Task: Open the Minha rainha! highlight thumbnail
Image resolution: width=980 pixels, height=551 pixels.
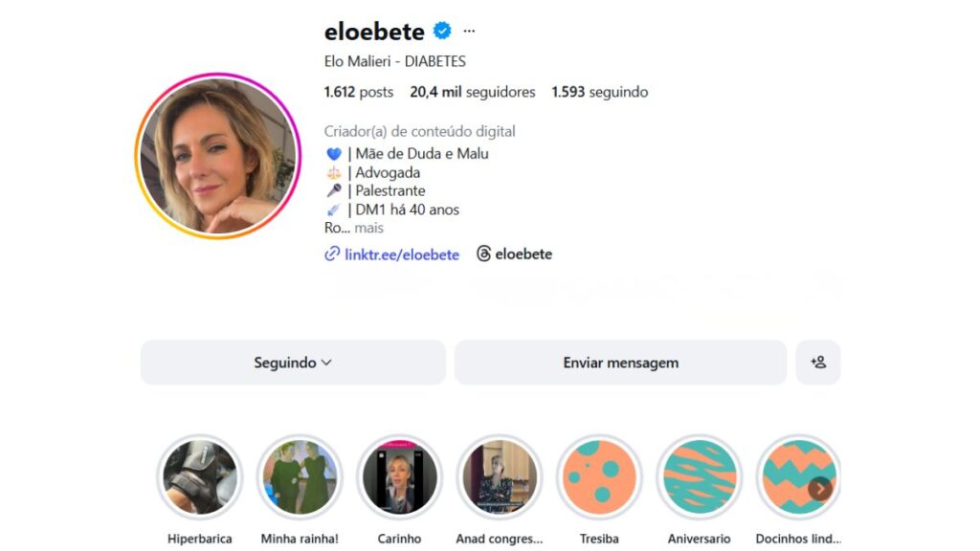Action: [300, 477]
